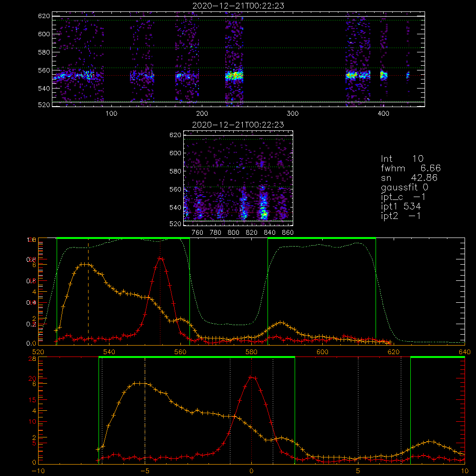Click the y-axis label 600 of the top spectrogram
Viewport: 476px width, 476px height.
coord(44,34)
